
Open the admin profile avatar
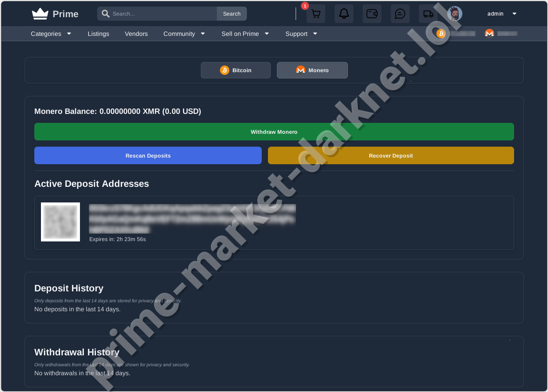pos(455,13)
